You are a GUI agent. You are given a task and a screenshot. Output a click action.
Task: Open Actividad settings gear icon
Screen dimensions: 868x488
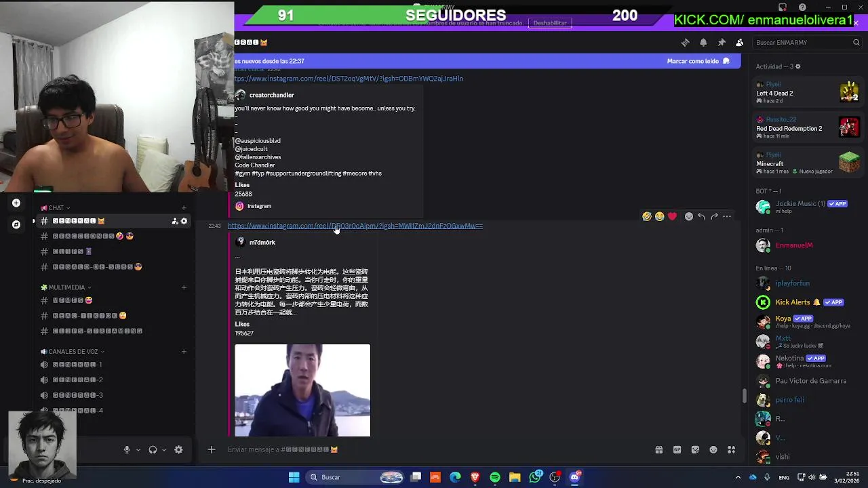click(798, 66)
